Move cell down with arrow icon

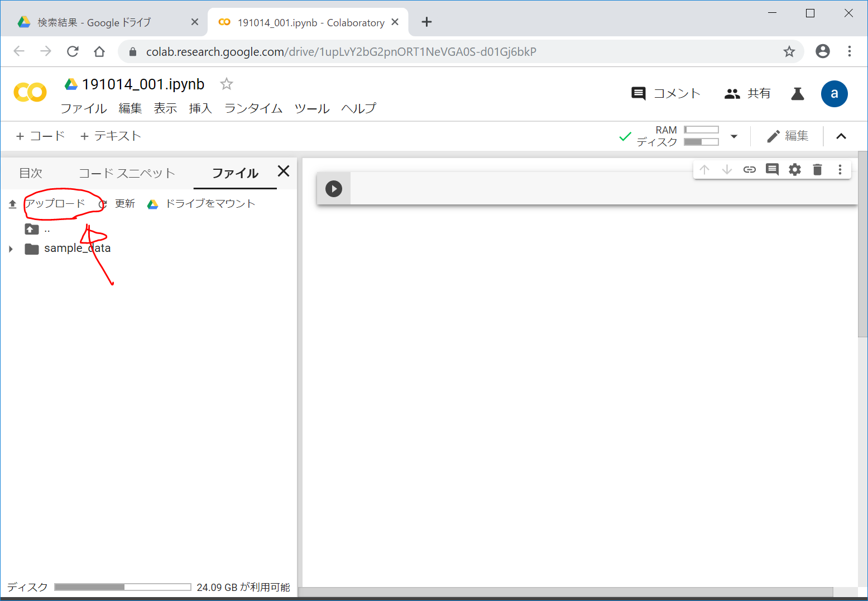[x=727, y=170]
